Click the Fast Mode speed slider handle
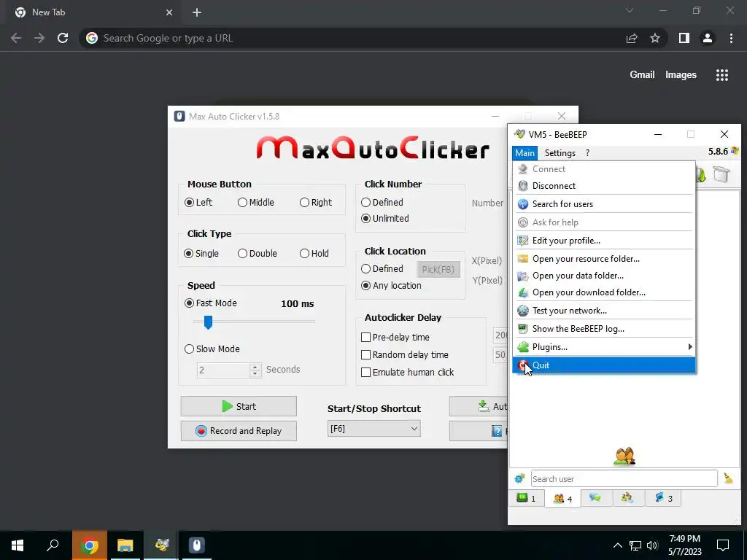 click(x=208, y=322)
